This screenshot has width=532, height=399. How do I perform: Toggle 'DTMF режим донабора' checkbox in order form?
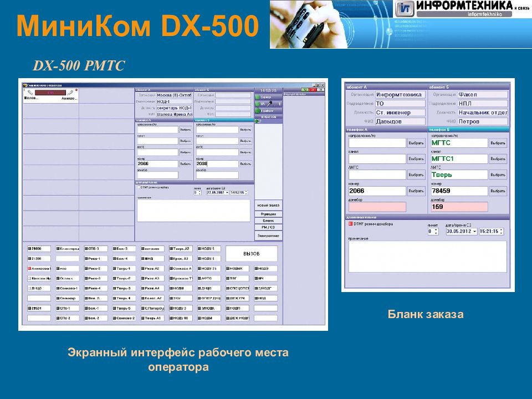coord(350,224)
